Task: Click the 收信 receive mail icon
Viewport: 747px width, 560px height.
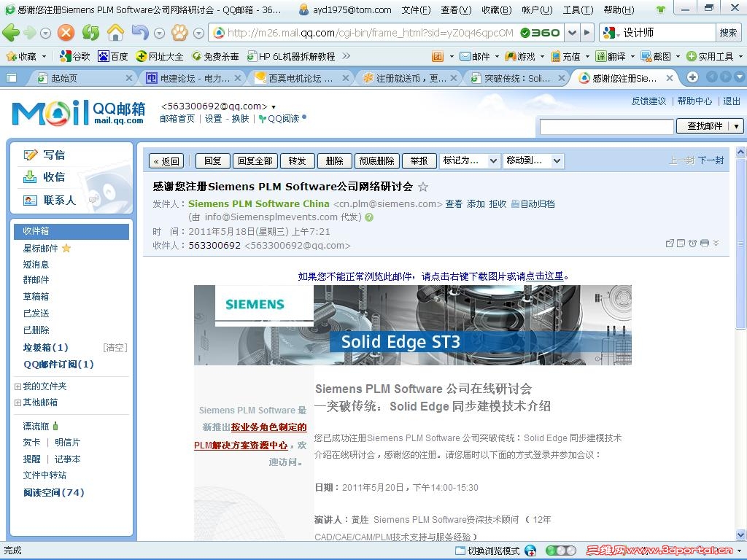Action: click(x=30, y=177)
